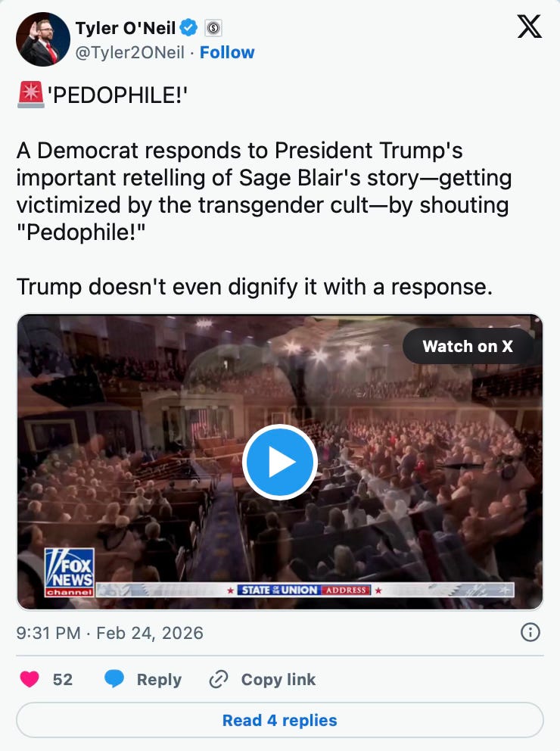Open the X logo link
This screenshot has height=751, width=560.
coord(530,26)
